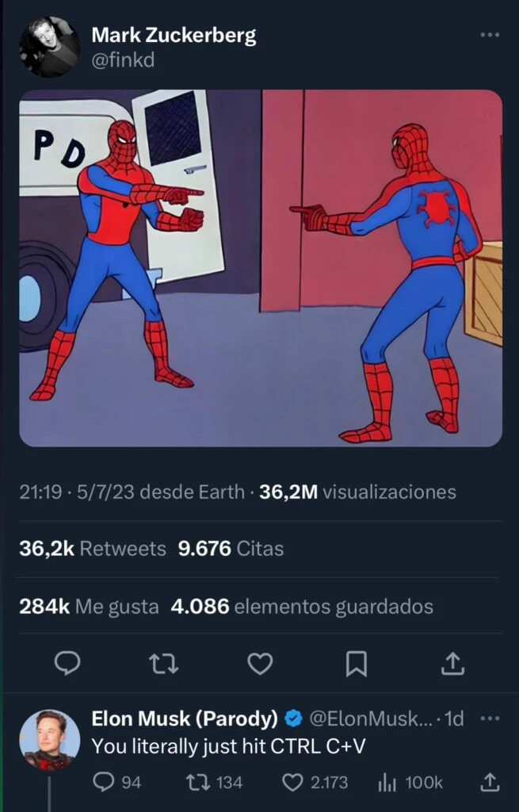Click the reply icon under main tweet
Viewport: 519px width, 812px height.
click(x=67, y=664)
